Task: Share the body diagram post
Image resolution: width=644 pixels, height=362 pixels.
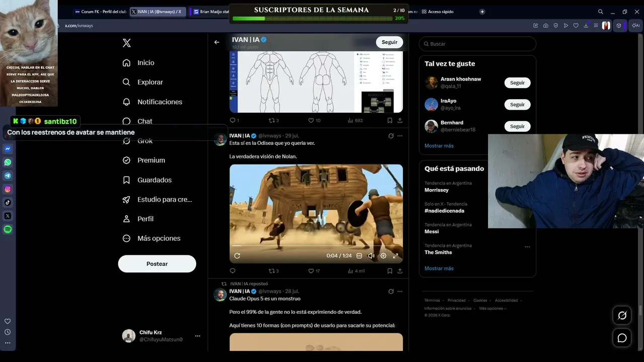Action: tap(400, 121)
